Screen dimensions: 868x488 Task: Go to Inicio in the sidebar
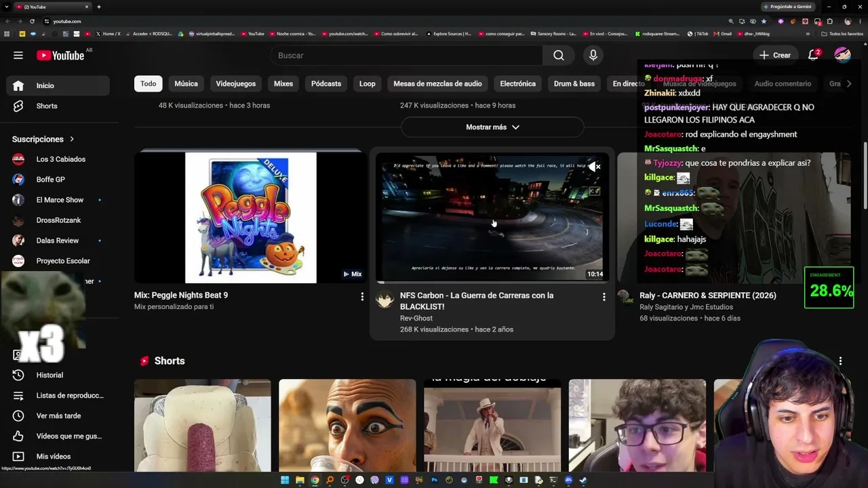tap(58, 85)
